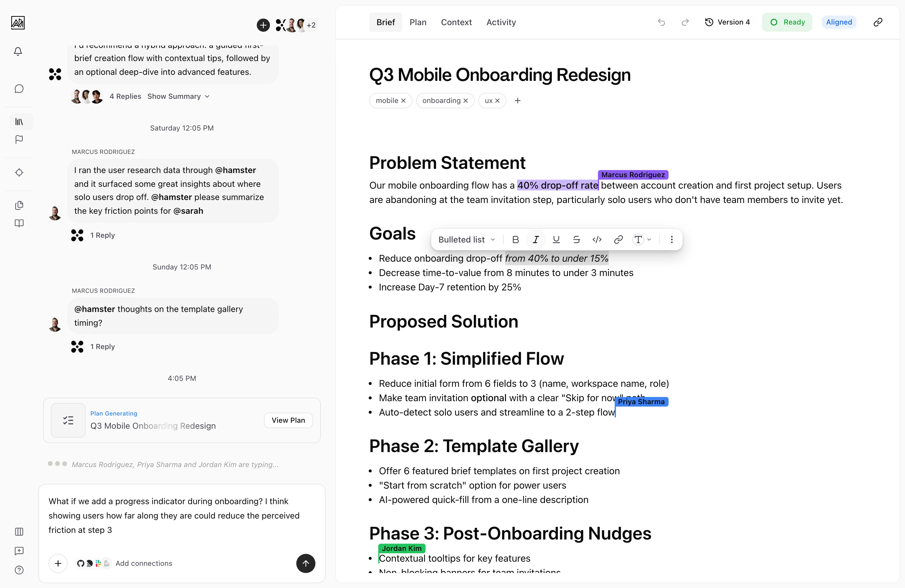Select the Slack connection icon
Screen dimensions: 905x588
[x=98, y=563]
